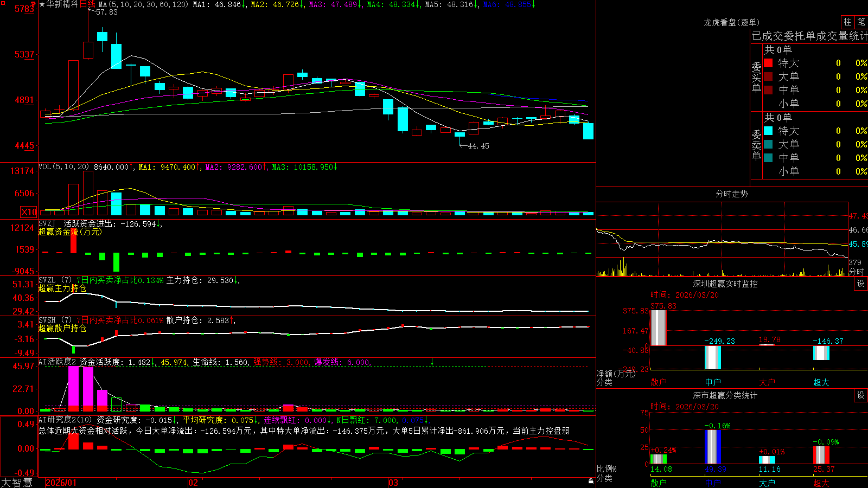The width and height of the screenshot is (868, 488).
Task: Click the star icon beside 华新精科
Action: [x=42, y=4]
